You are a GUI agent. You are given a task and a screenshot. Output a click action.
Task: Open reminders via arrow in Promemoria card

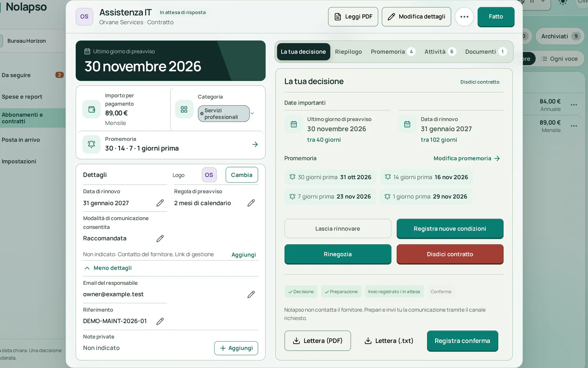point(255,145)
